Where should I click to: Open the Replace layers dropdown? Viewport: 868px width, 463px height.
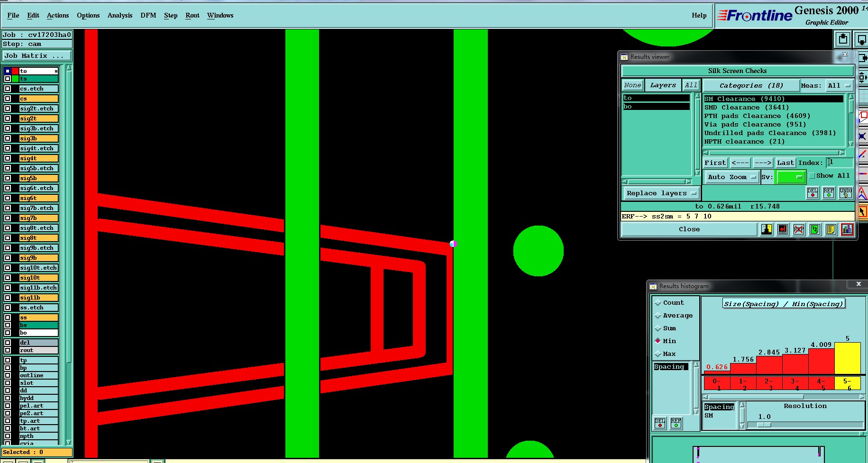(661, 193)
